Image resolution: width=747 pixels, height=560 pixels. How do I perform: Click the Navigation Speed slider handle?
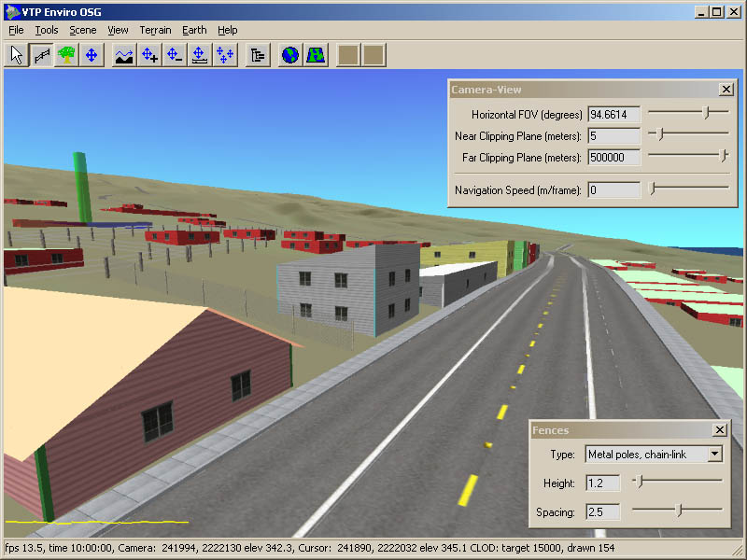tap(653, 189)
